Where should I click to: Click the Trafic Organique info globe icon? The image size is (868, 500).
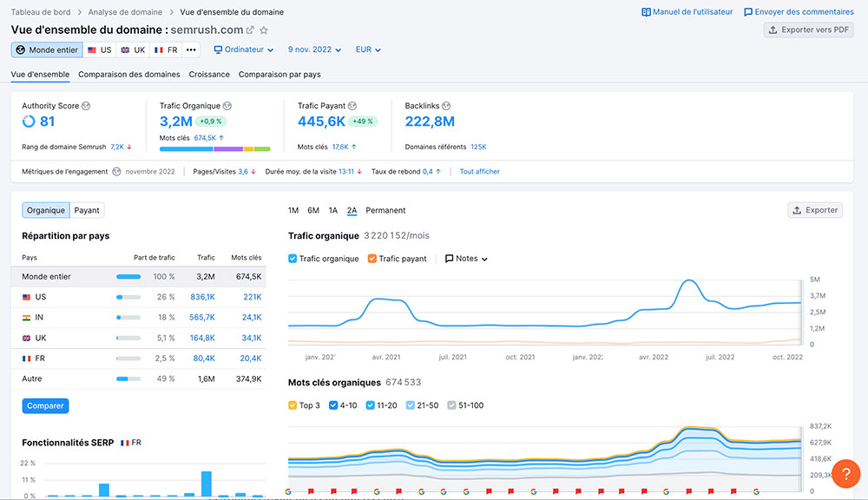pos(227,106)
